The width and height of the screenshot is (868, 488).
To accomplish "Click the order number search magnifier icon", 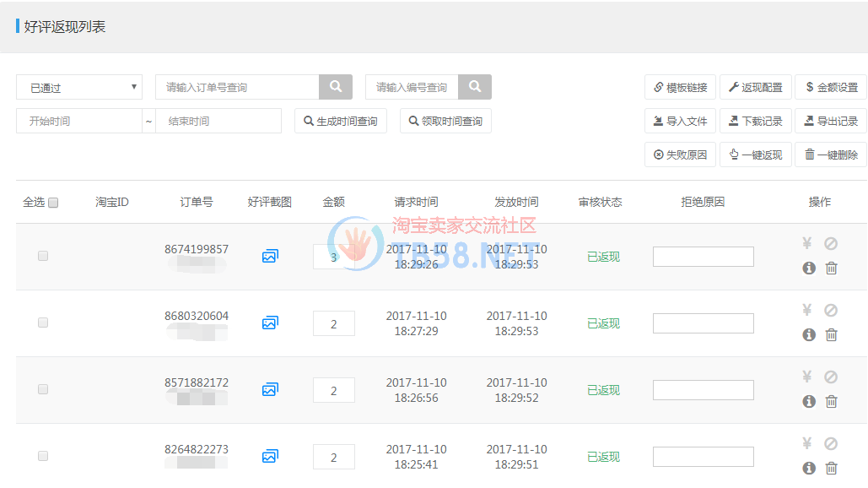I will click(335, 87).
